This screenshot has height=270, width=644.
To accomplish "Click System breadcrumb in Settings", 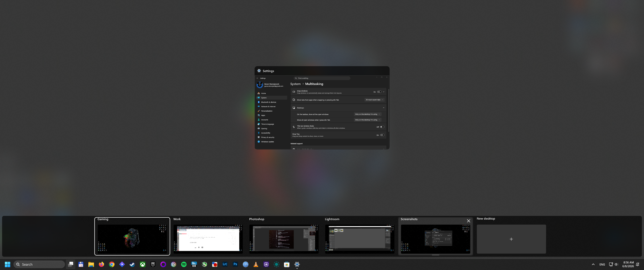I will [295, 84].
